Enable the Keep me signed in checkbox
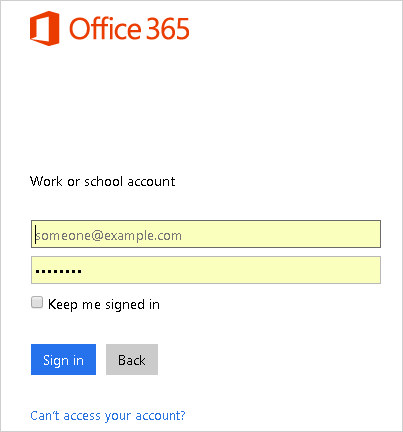 pyautogui.click(x=37, y=302)
